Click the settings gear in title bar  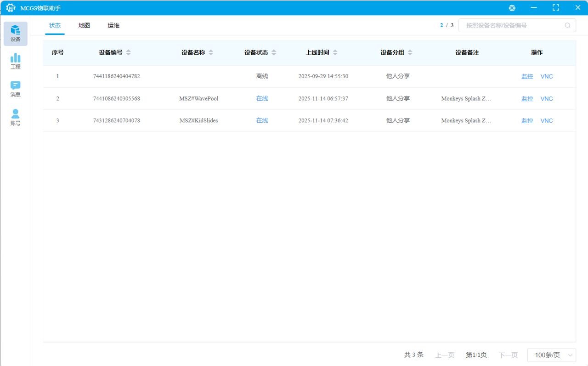(512, 8)
